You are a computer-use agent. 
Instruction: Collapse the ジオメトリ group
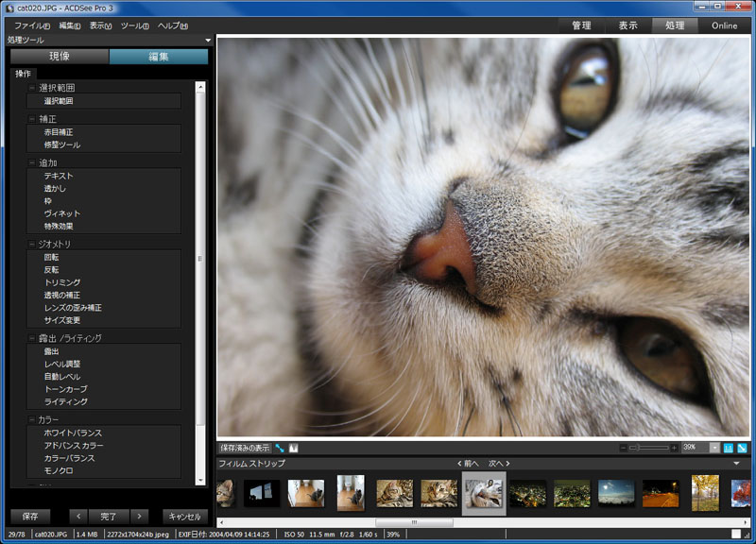pyautogui.click(x=32, y=245)
